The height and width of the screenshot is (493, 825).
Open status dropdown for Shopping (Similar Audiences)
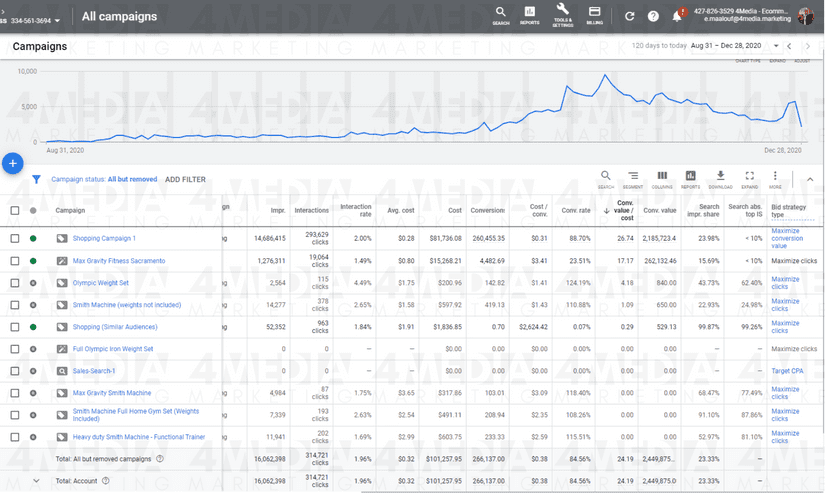point(33,327)
